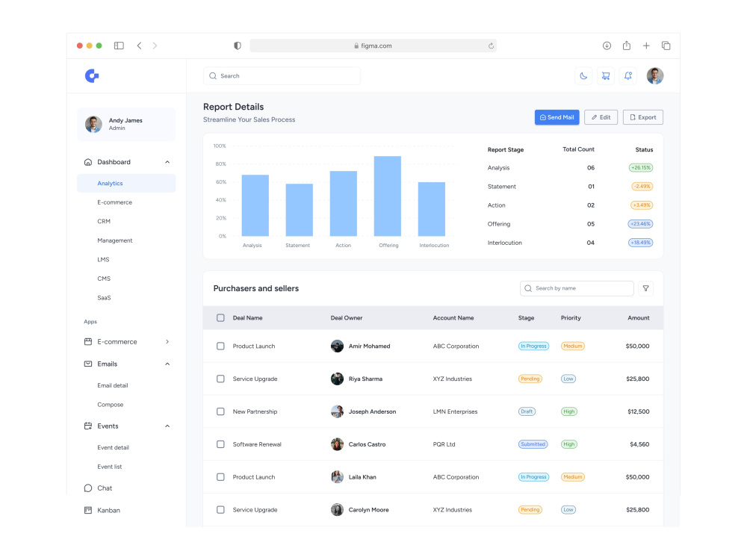This screenshot has width=747, height=560.
Task: Click the Submitted stage badge
Action: pyautogui.click(x=533, y=444)
